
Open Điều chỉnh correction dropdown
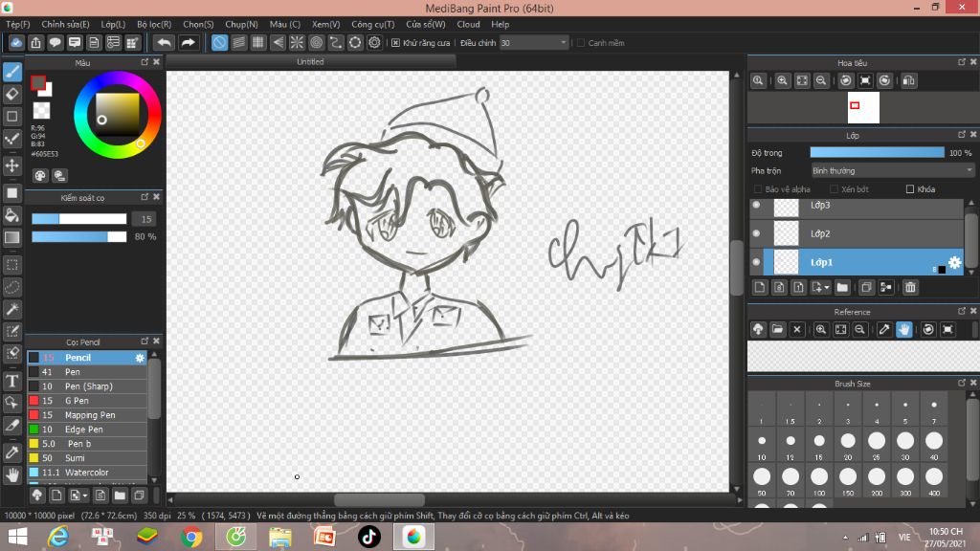(534, 42)
